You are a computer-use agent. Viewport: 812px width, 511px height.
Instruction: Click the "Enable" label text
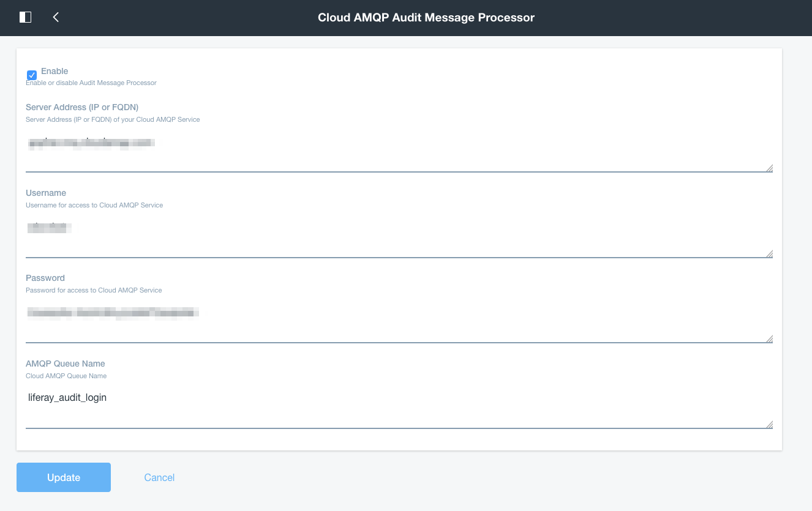pos(55,71)
